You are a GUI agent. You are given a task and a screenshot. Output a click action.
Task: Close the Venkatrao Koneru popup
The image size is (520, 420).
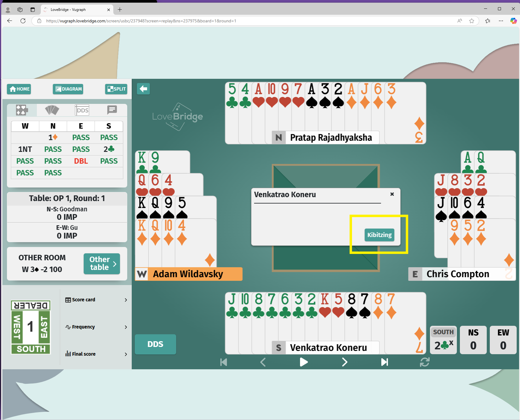pyautogui.click(x=392, y=194)
